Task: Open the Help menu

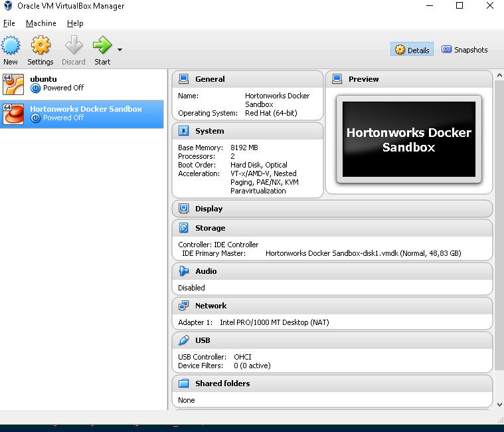Action: click(x=75, y=23)
